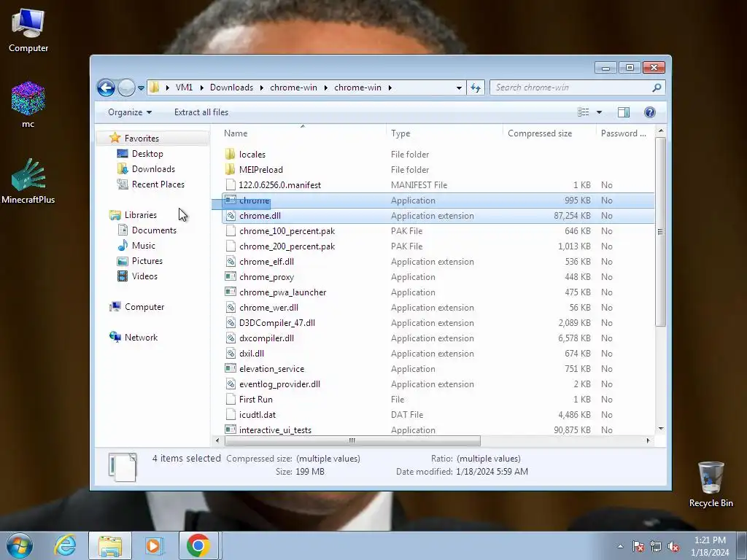Open the Windows Start orb

click(x=20, y=545)
